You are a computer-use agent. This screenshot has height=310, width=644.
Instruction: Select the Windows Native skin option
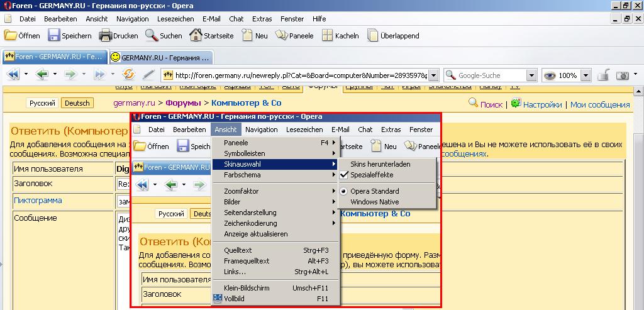tap(375, 202)
